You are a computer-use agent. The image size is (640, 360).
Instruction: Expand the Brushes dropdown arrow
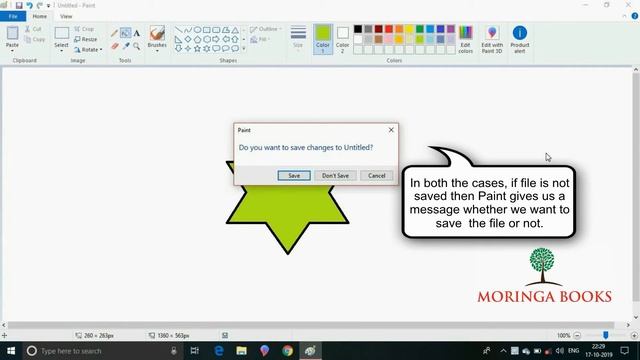[157, 51]
